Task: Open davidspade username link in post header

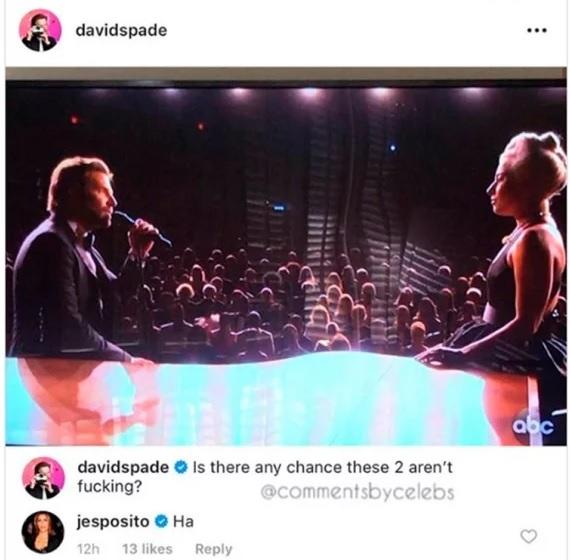Action: (x=121, y=30)
